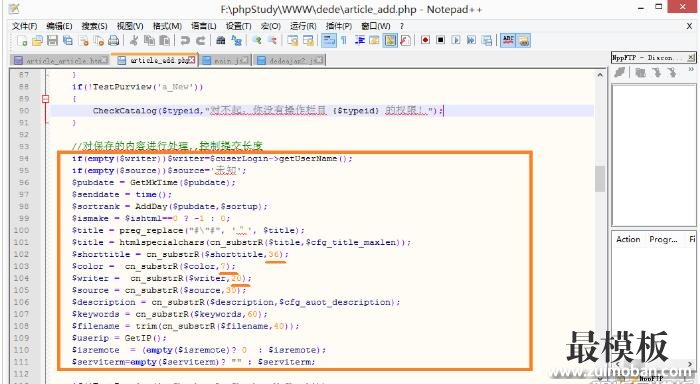Close document with menu bar X
The image size is (700, 384).
[689, 26]
